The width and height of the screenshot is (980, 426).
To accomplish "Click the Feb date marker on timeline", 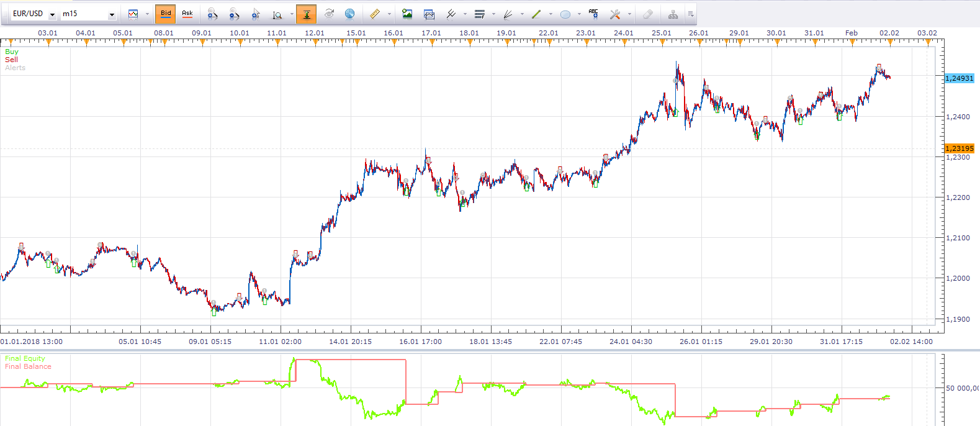I will pos(852,33).
